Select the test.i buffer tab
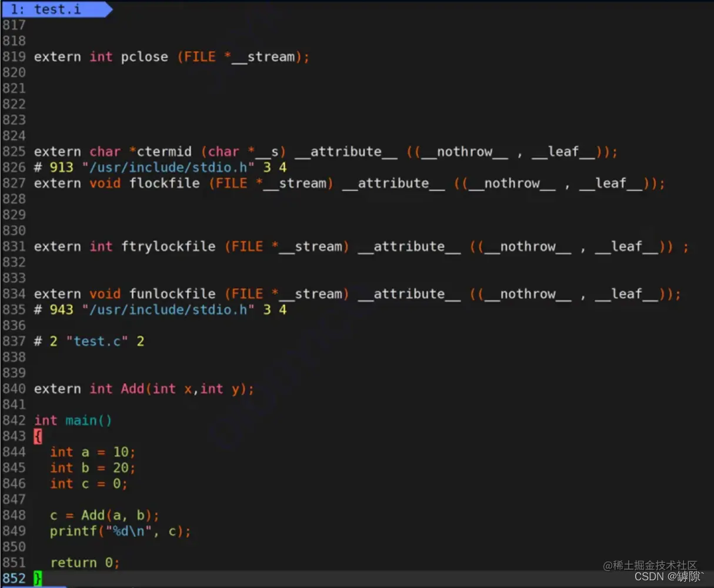 coord(56,9)
